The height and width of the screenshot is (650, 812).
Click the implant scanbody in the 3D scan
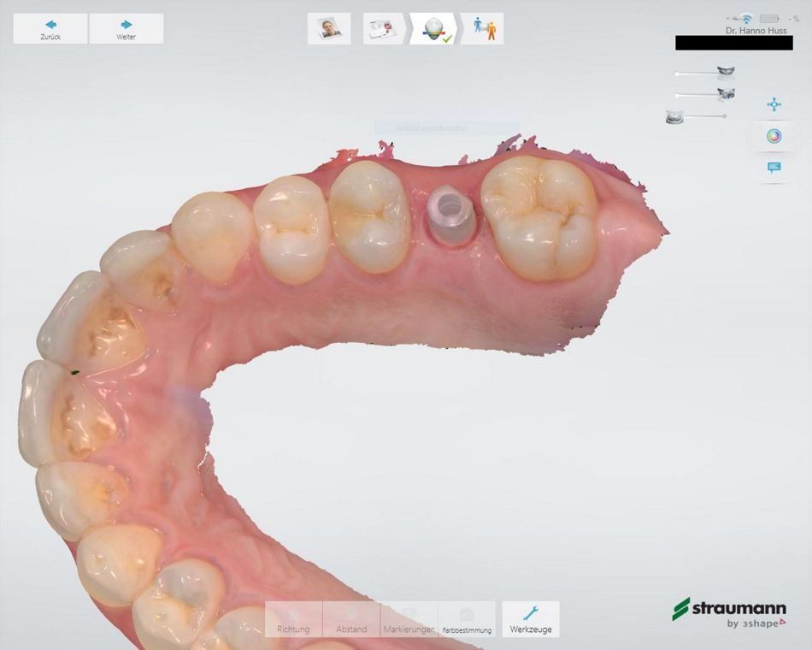[x=450, y=215]
